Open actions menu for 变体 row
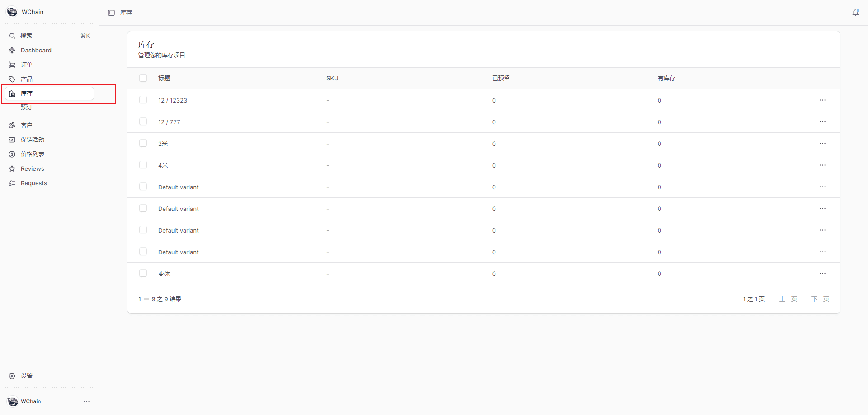The height and width of the screenshot is (415, 868). click(x=822, y=274)
